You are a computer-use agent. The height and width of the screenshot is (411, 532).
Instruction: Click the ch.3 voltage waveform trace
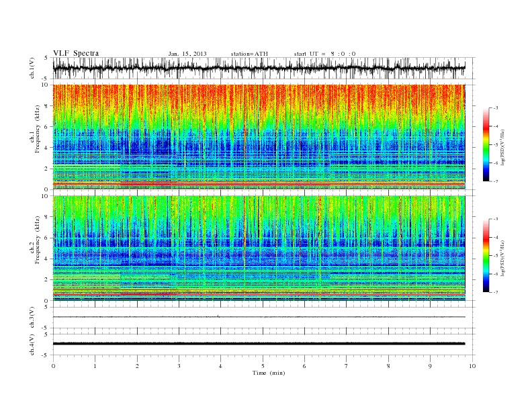(259, 317)
